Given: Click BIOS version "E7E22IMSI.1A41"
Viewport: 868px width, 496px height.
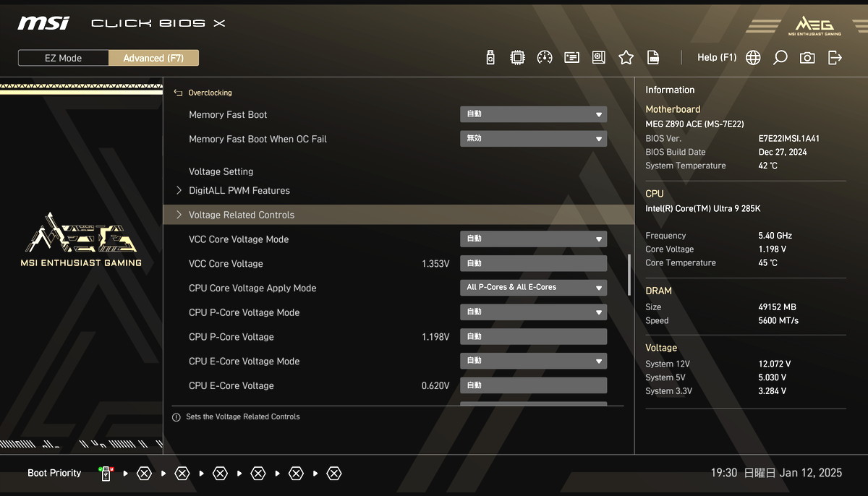Looking at the screenshot, I should tap(789, 139).
